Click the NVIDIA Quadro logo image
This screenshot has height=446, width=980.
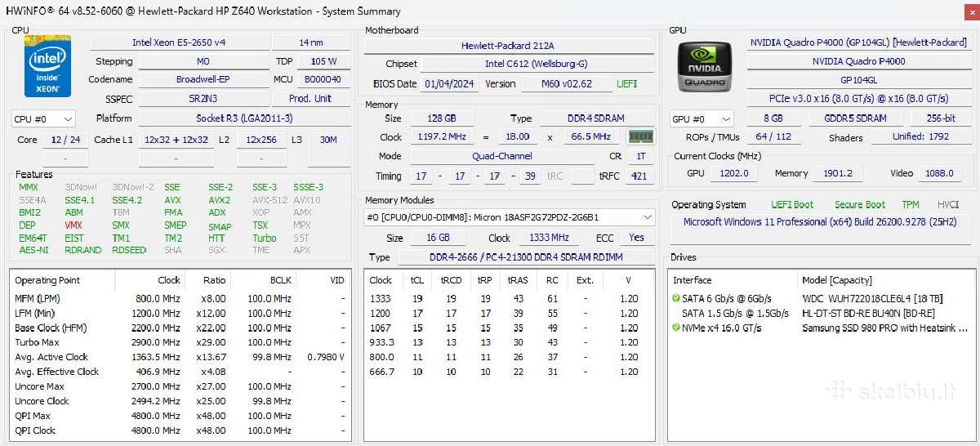click(706, 67)
